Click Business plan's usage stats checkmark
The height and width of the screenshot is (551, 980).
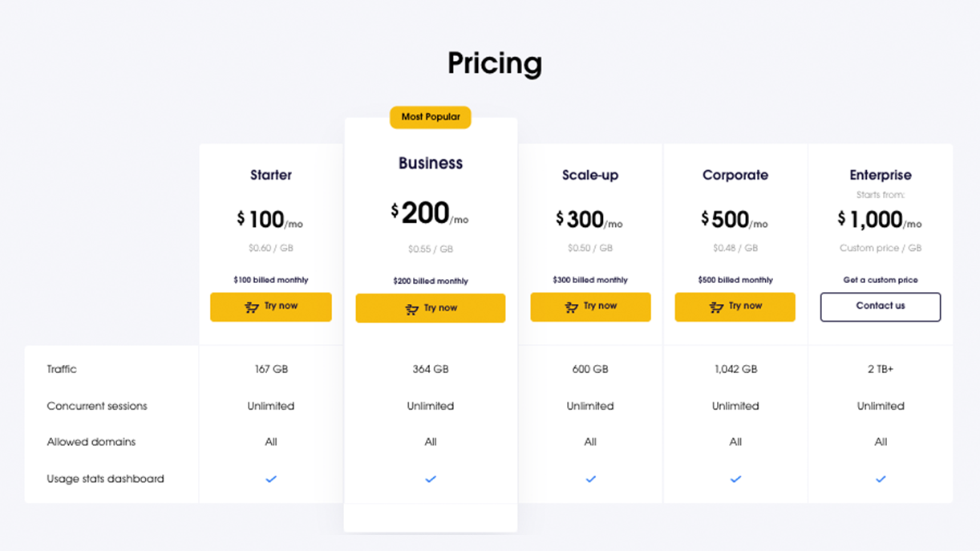pos(431,479)
